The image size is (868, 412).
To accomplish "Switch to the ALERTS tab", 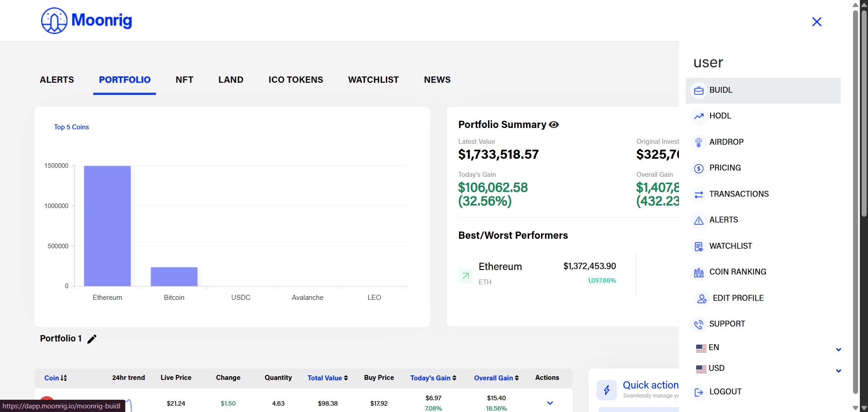I will [57, 80].
